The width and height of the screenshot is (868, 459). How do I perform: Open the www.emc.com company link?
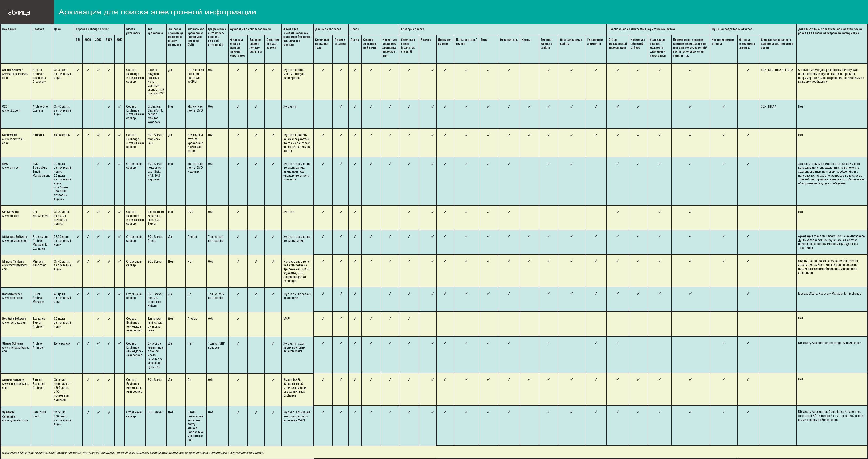tap(11, 168)
